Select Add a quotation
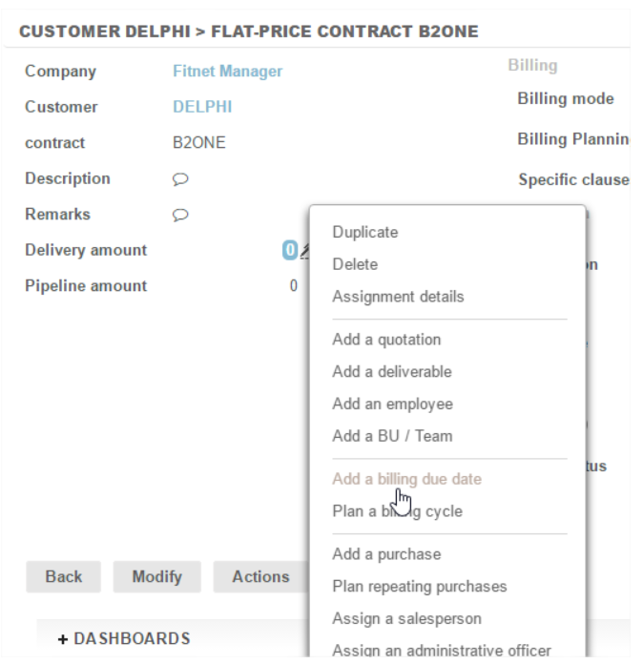This screenshot has height=664, width=644. coord(386,340)
